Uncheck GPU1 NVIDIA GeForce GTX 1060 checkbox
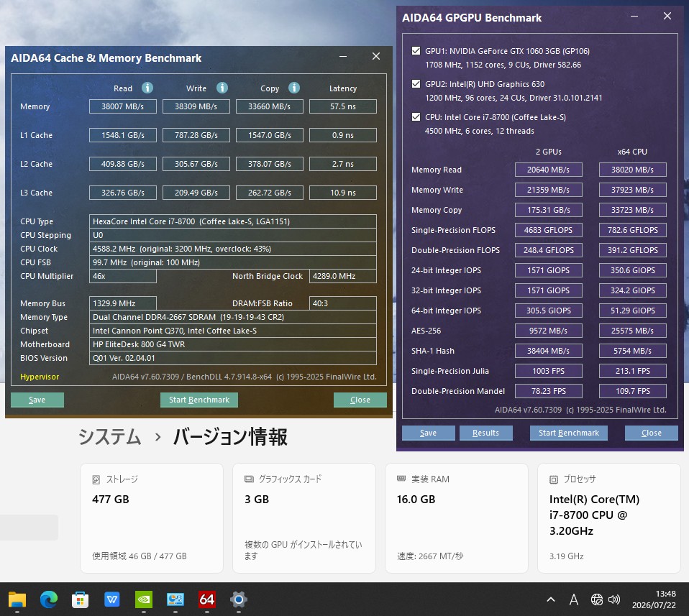 tap(416, 50)
